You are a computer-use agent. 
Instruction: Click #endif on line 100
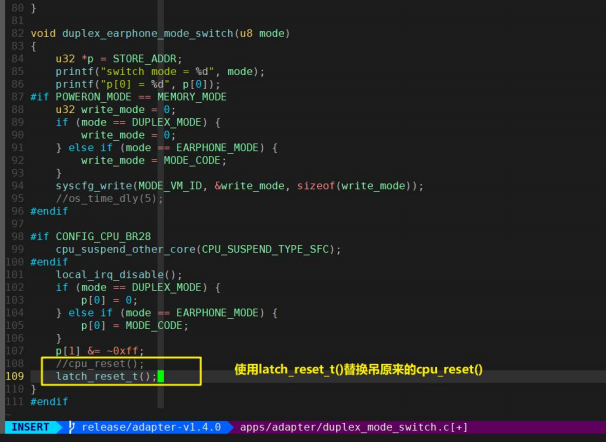coord(49,262)
